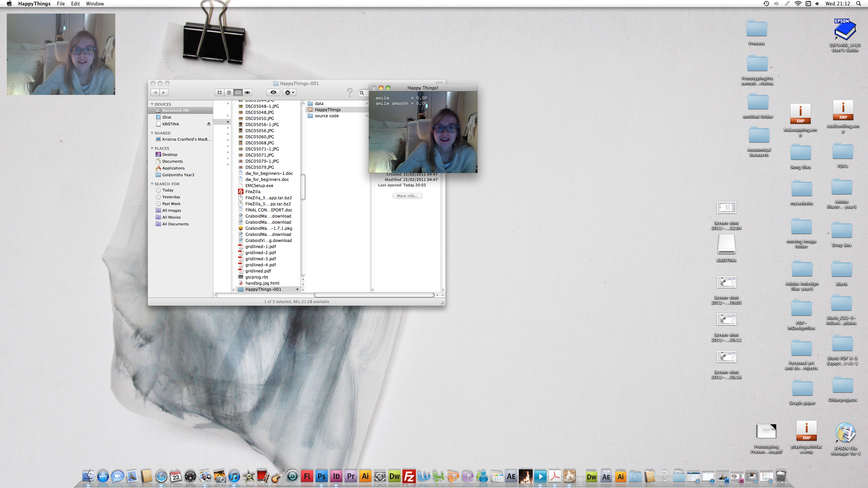Select Applications in Finder sidebar

pyautogui.click(x=173, y=168)
